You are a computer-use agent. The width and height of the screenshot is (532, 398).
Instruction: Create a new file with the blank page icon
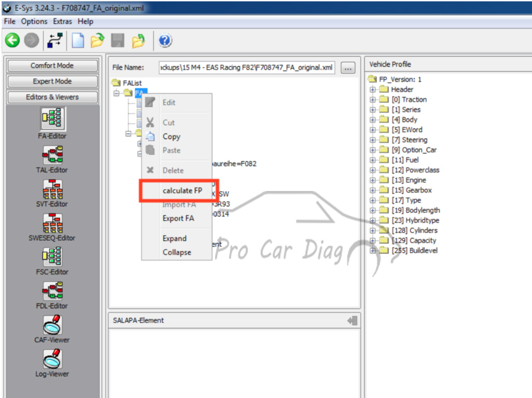(x=78, y=40)
